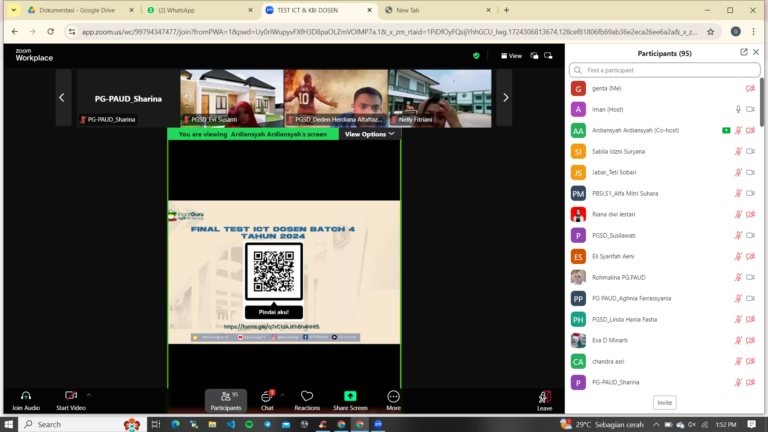Screen dimensions: 768x432
Task: Go back in browser history
Action: [x=15, y=32]
